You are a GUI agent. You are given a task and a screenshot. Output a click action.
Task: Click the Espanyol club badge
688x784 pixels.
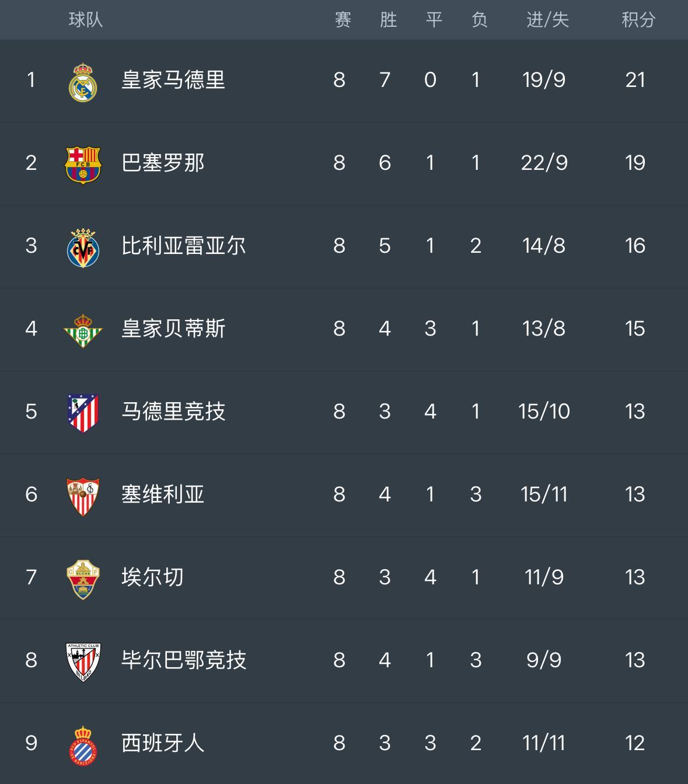pyautogui.click(x=83, y=745)
